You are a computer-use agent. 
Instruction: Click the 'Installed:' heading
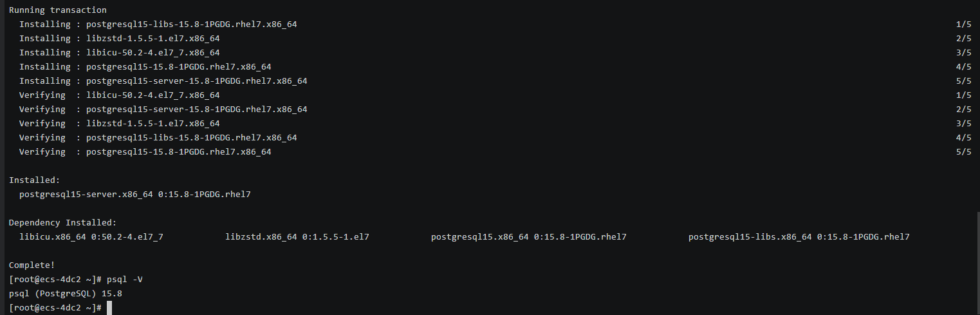(34, 180)
